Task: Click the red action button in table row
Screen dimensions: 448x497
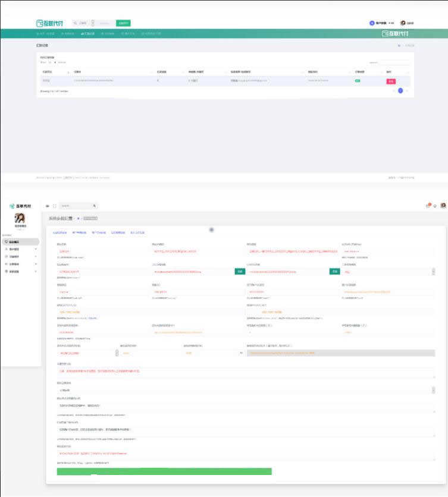Action: (390, 80)
